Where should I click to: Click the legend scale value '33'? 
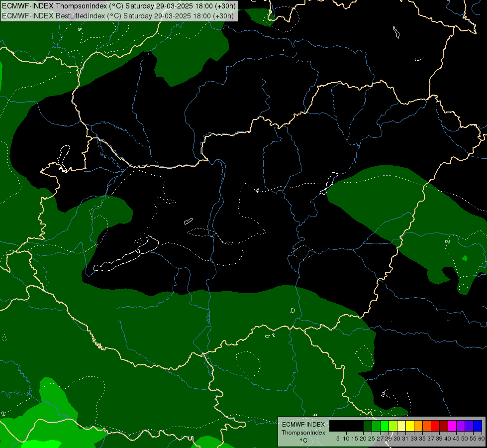click(x=414, y=439)
